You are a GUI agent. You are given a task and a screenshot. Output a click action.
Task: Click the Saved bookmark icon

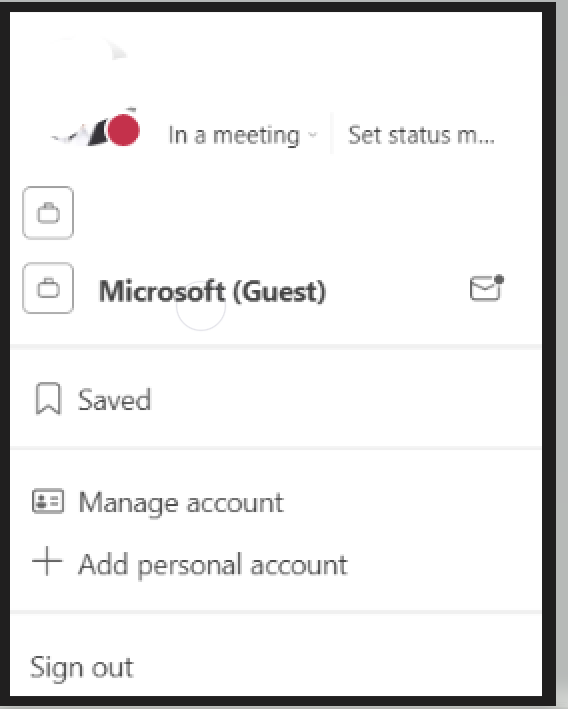(x=48, y=398)
